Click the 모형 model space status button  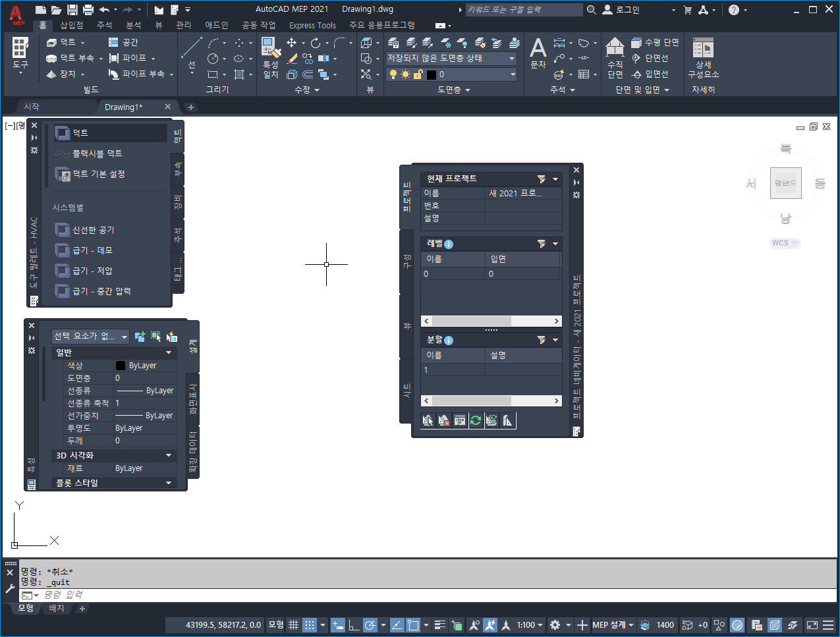pyautogui.click(x=276, y=624)
